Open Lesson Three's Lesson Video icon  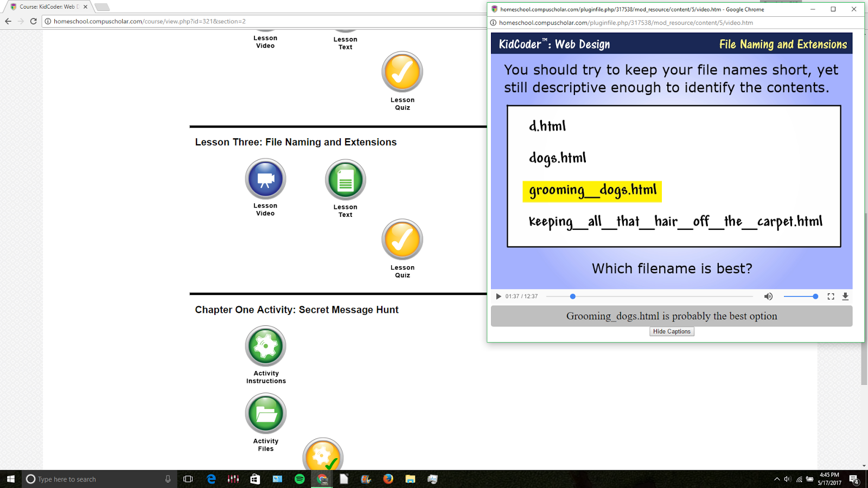click(x=265, y=179)
